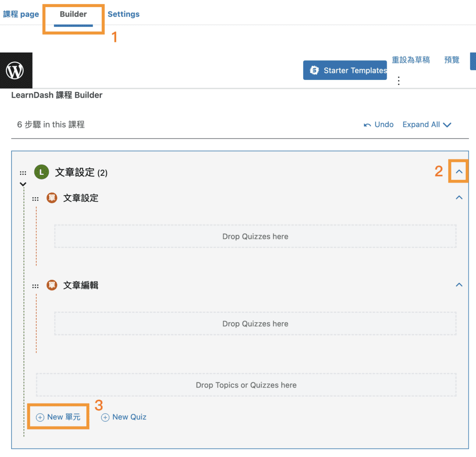
Task: Collapse the 文章編輯 topic via its chevron
Action: click(459, 285)
